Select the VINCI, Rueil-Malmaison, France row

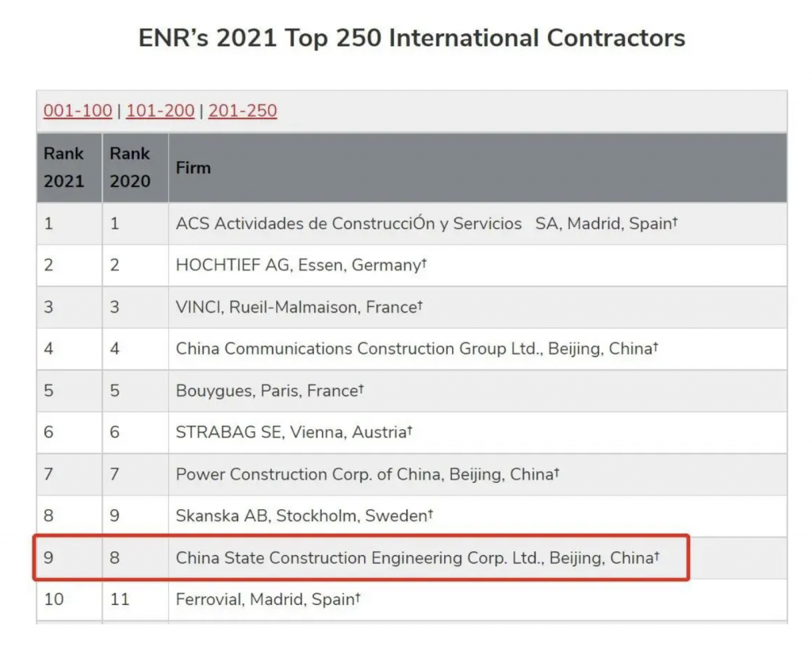[x=412, y=308]
